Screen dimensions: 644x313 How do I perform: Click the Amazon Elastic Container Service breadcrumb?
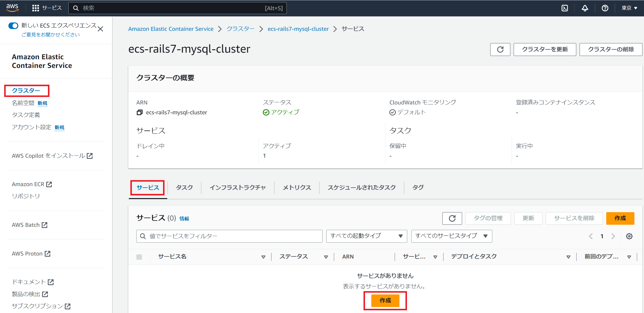click(171, 29)
